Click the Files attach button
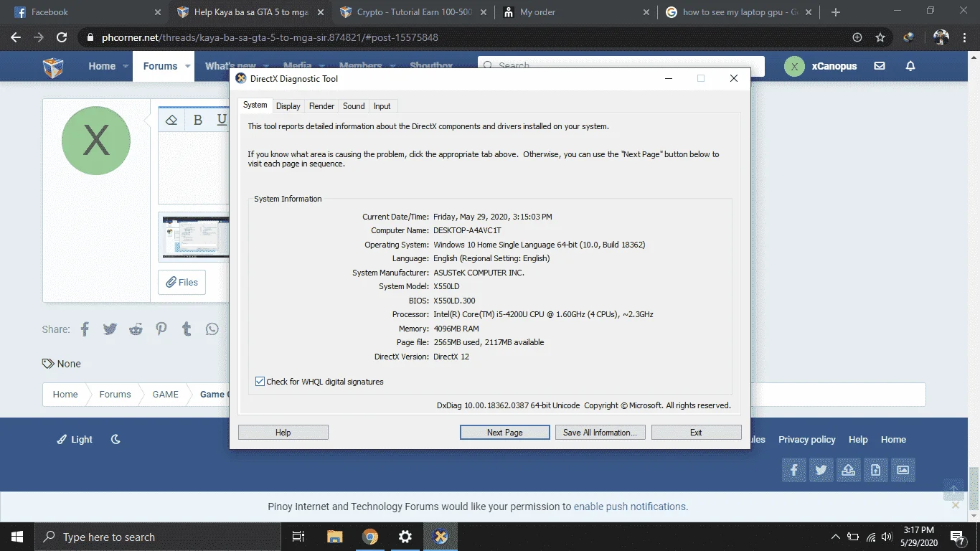 coord(182,283)
